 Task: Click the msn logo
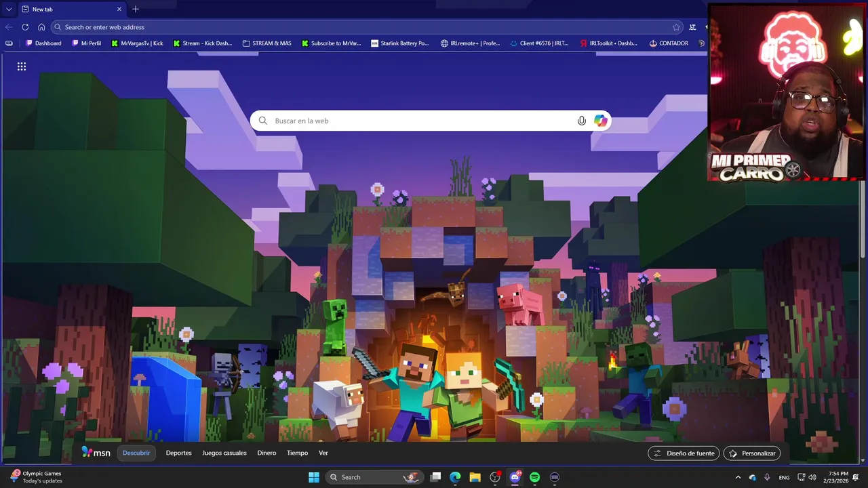[x=96, y=452]
